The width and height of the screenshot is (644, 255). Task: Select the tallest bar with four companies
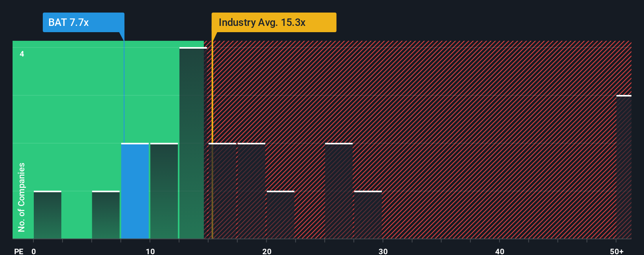tap(193, 143)
